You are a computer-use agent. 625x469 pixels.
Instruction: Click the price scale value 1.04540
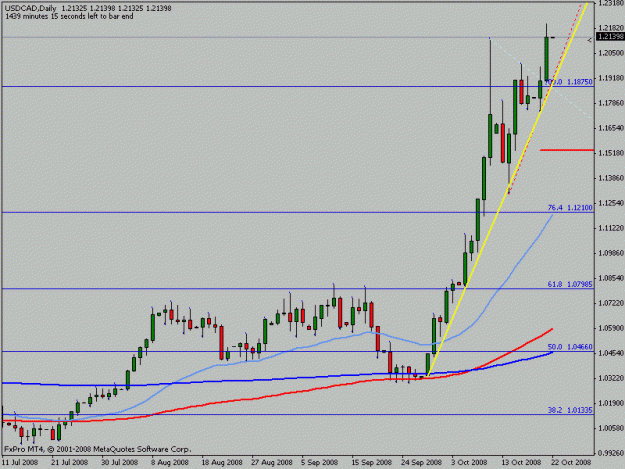point(611,353)
